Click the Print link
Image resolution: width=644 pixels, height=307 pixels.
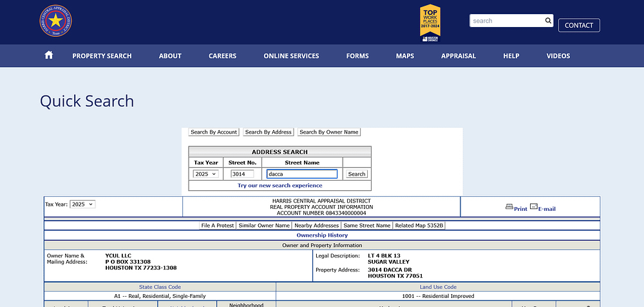point(520,209)
